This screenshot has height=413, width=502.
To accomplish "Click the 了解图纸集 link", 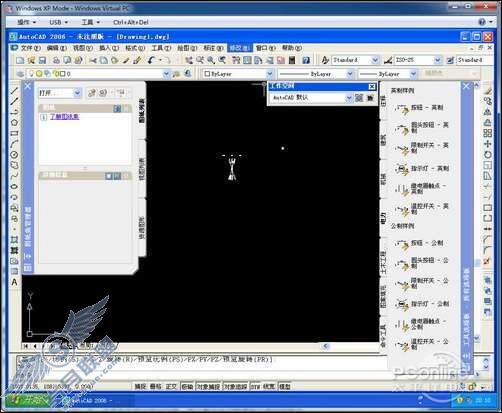I will coord(64,117).
